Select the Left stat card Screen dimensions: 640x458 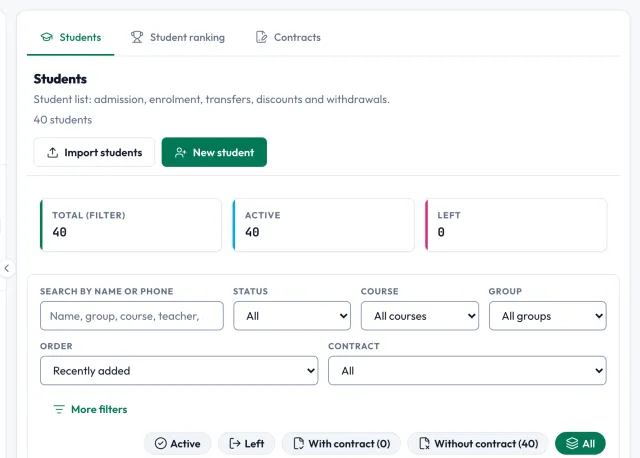pos(516,225)
